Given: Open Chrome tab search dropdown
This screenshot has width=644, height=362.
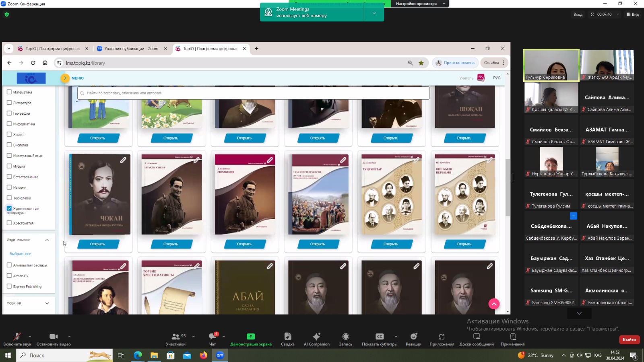Looking at the screenshot, I should (8, 49).
